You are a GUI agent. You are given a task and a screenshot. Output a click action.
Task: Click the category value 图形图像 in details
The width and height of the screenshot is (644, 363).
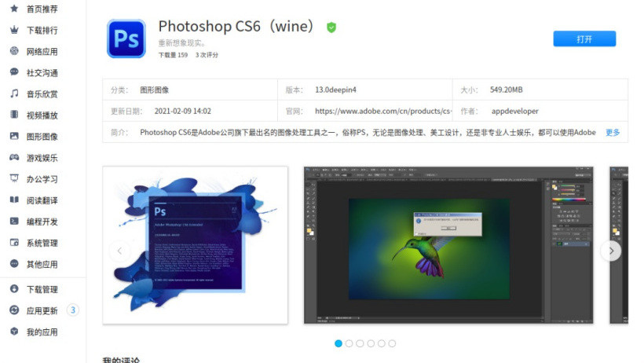(155, 90)
